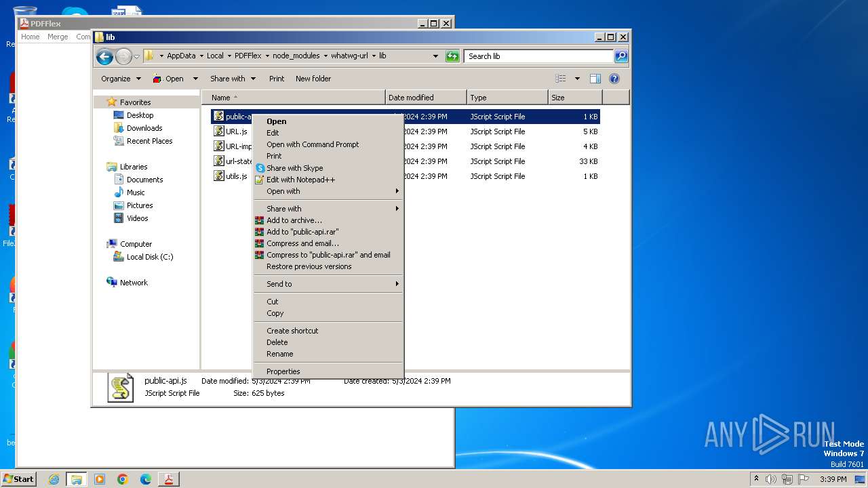The width and height of the screenshot is (868, 488).
Task: Expand Open with submenu
Action: pos(328,191)
